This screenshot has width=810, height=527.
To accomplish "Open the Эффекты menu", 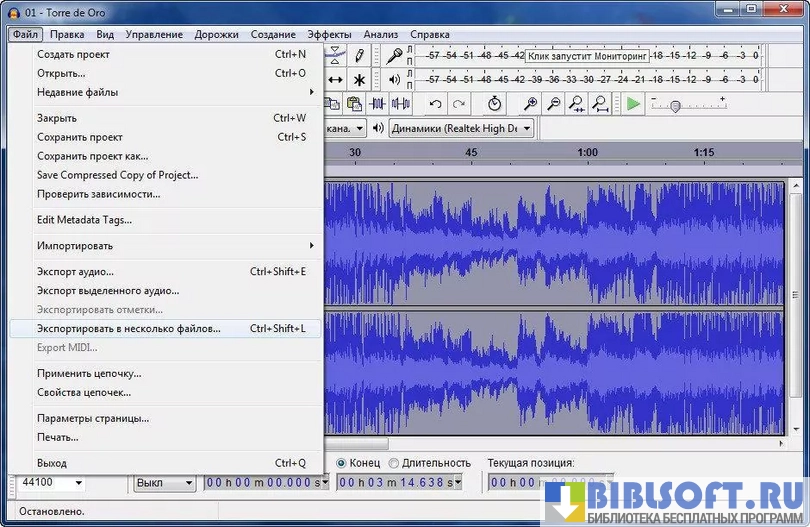I will coord(329,34).
